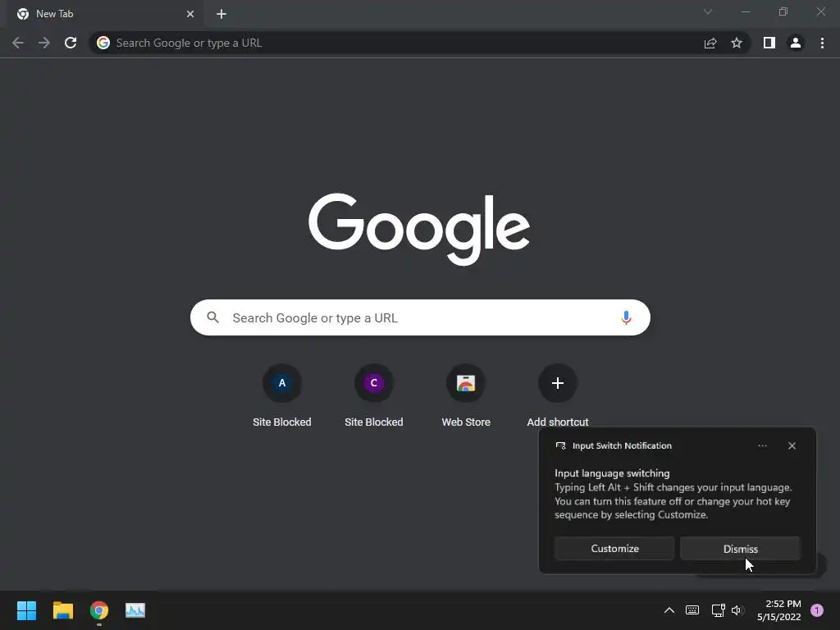This screenshot has width=840, height=630.
Task: Select the New Tab tab
Action: click(x=105, y=14)
